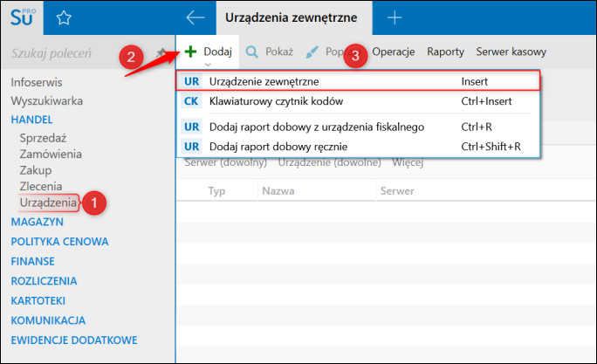Open the Serwer (dowolny) filter

coord(226,163)
